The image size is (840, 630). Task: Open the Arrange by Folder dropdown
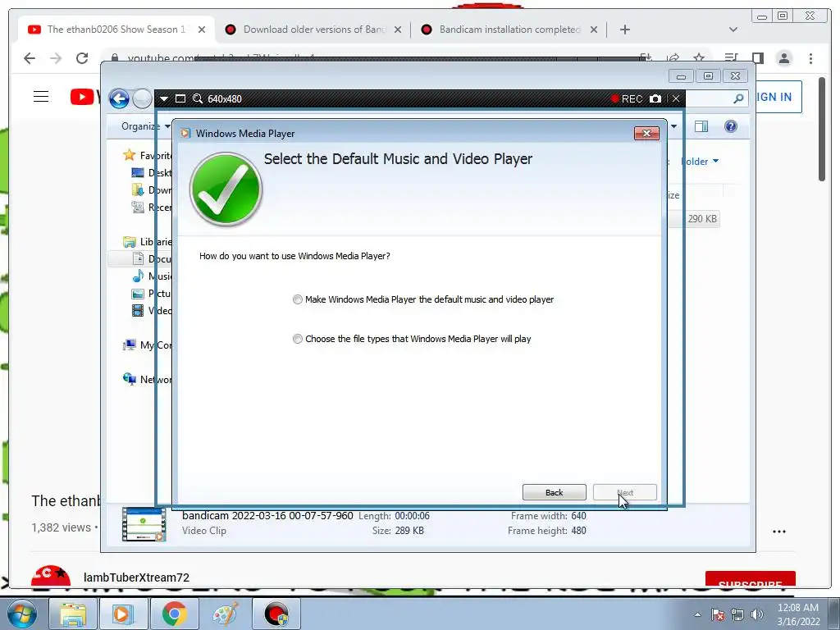(700, 162)
